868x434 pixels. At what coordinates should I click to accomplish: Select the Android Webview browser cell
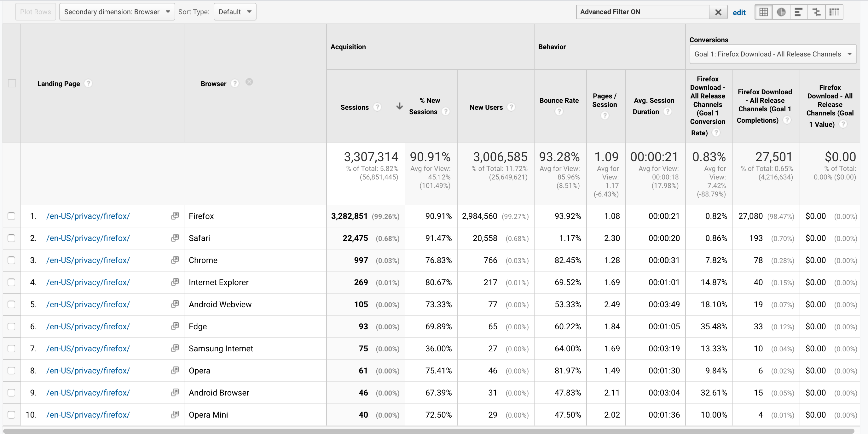click(x=255, y=304)
